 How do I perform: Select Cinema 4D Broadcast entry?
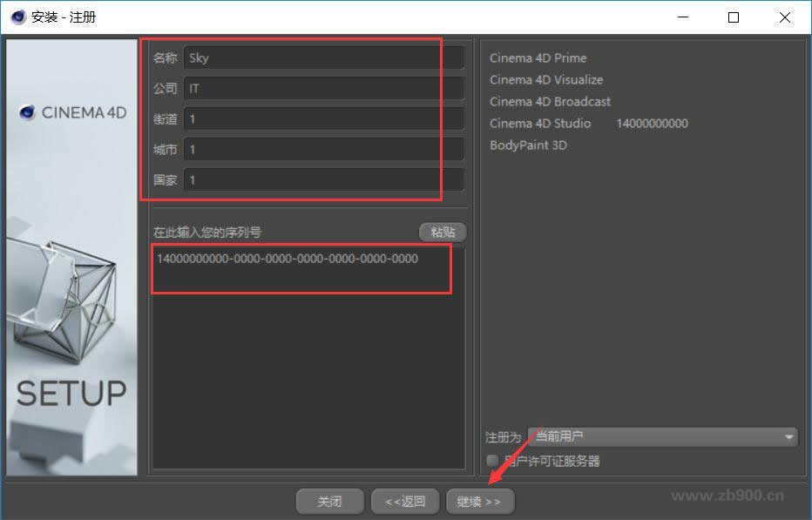(550, 101)
